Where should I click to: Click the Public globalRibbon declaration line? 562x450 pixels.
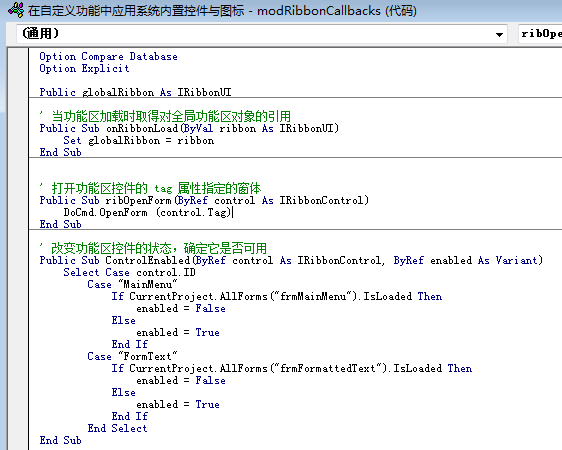[135, 92]
